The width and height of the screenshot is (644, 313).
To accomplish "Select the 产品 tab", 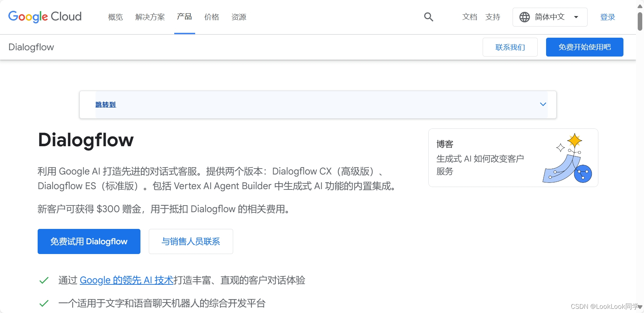I will point(184,16).
